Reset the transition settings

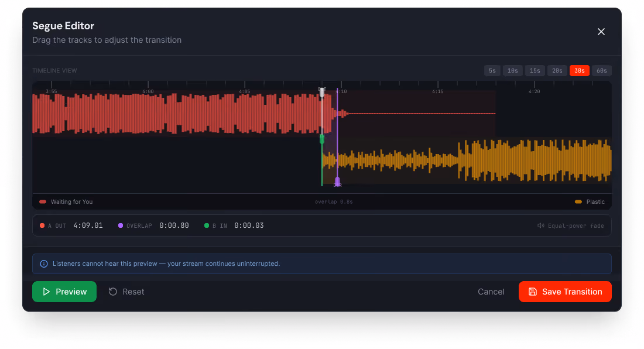click(126, 292)
